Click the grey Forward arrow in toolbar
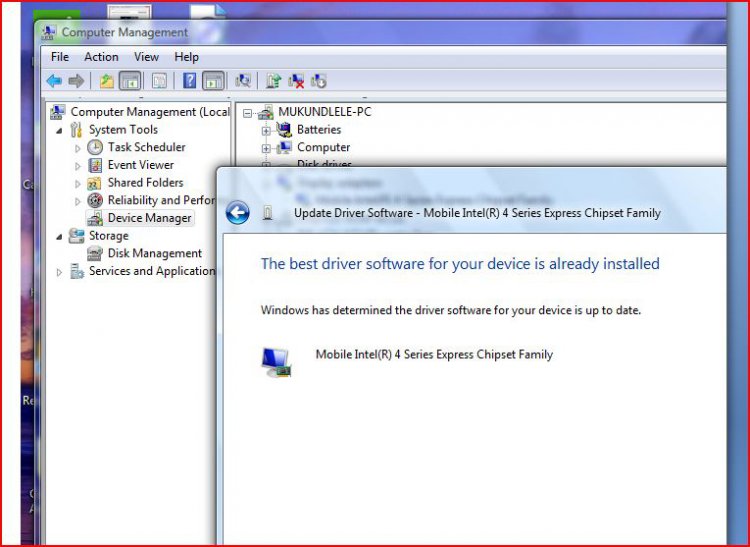Screen dimensions: 750x547 tap(76, 81)
